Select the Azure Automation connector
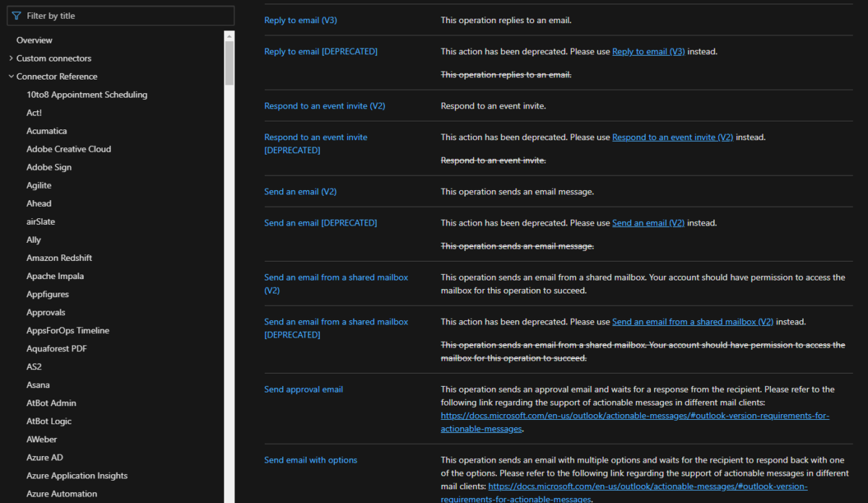 61,493
